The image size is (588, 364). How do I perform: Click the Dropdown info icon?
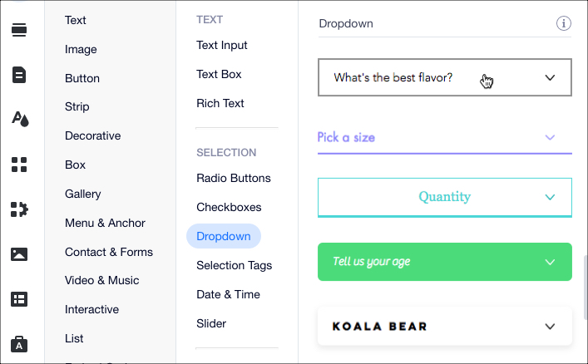pyautogui.click(x=564, y=23)
